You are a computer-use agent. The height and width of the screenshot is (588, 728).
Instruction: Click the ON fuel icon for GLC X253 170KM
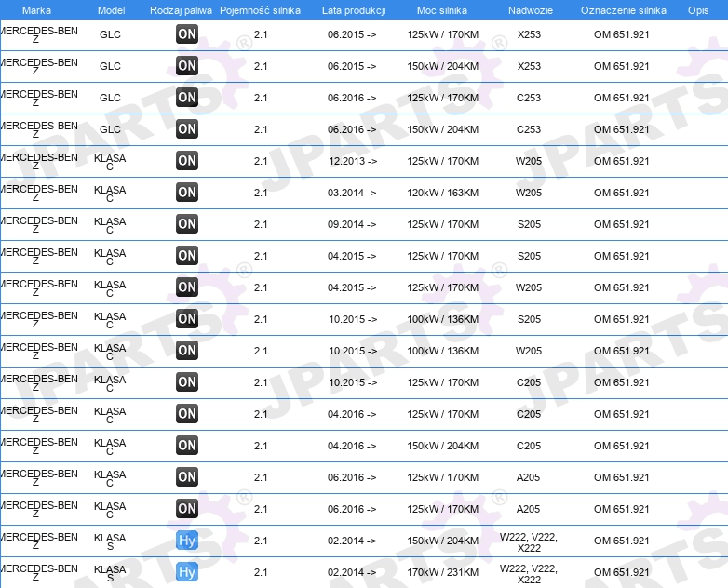point(187,33)
